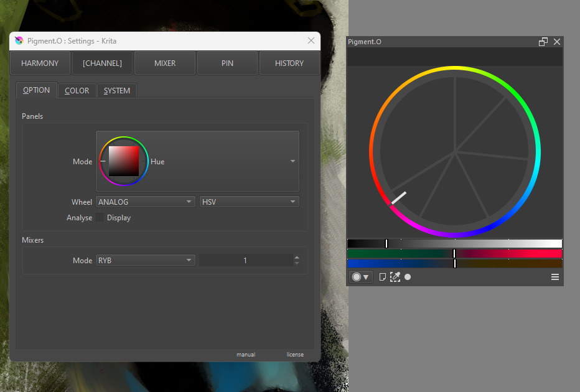The image size is (580, 392).
Task: Open the HSV color space dropdown
Action: [x=249, y=202]
